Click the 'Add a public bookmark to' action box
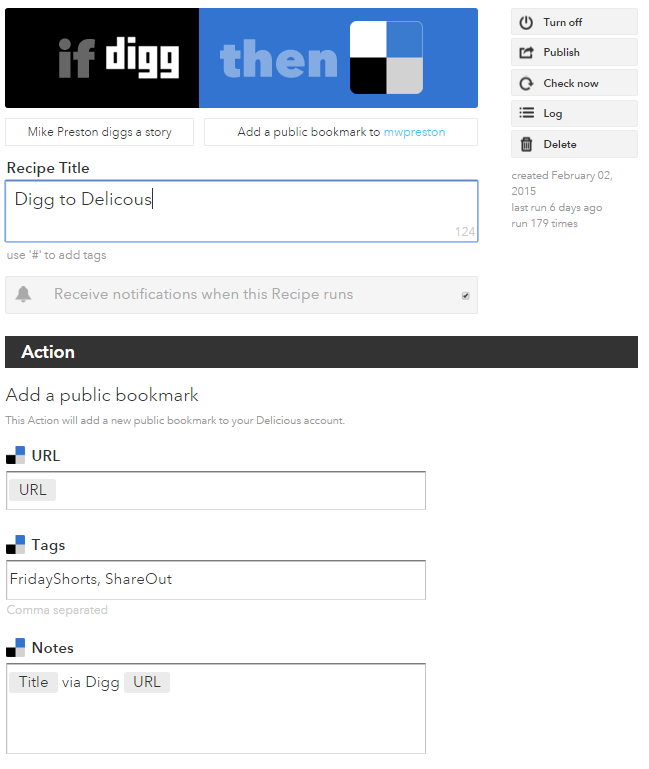649x769 pixels. click(x=341, y=132)
